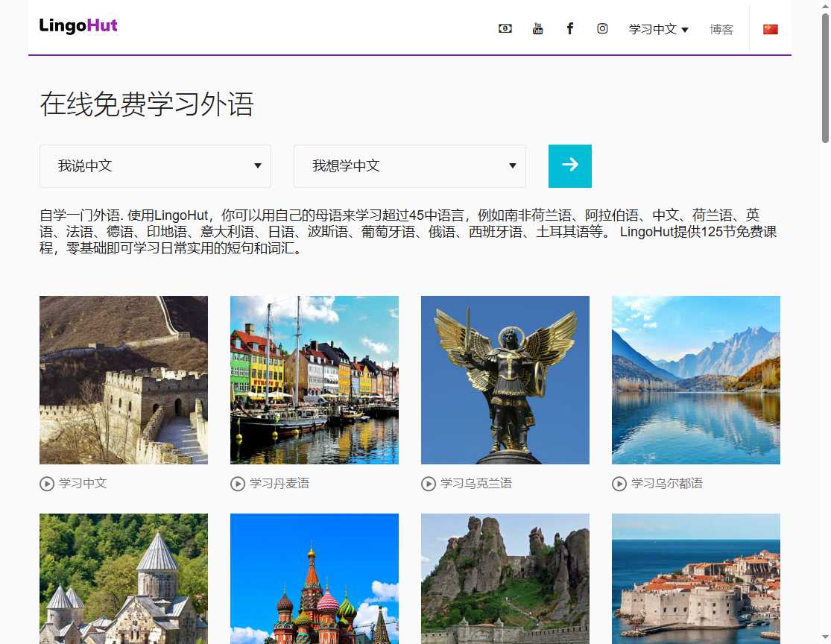Click the Chinese flag language icon
831x644 pixels.
770,29
